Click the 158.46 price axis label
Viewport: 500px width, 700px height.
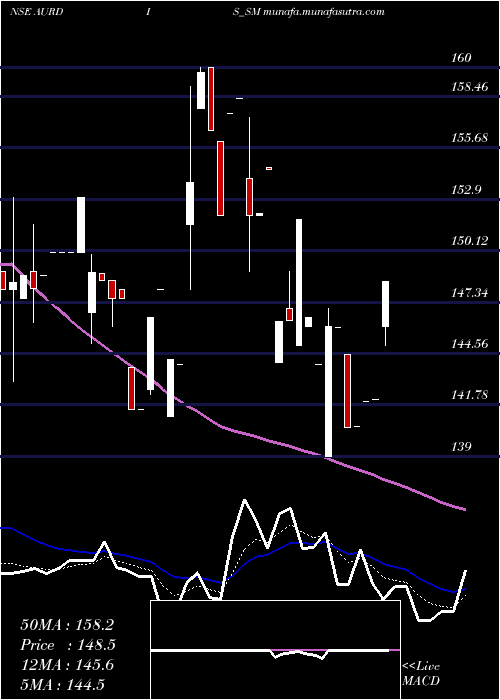pyautogui.click(x=470, y=87)
